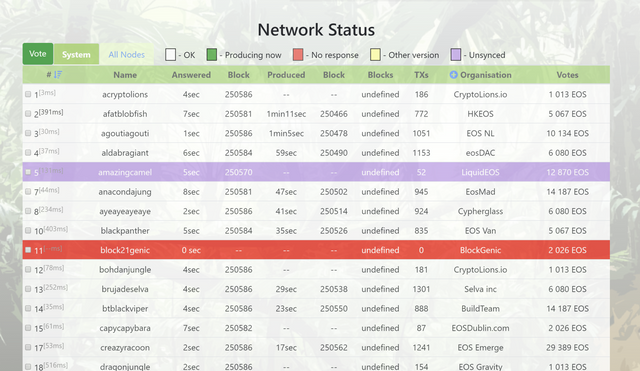Image resolution: width=640 pixels, height=371 pixels.
Task: Click the ayeayeayeaye node name
Action: click(125, 211)
